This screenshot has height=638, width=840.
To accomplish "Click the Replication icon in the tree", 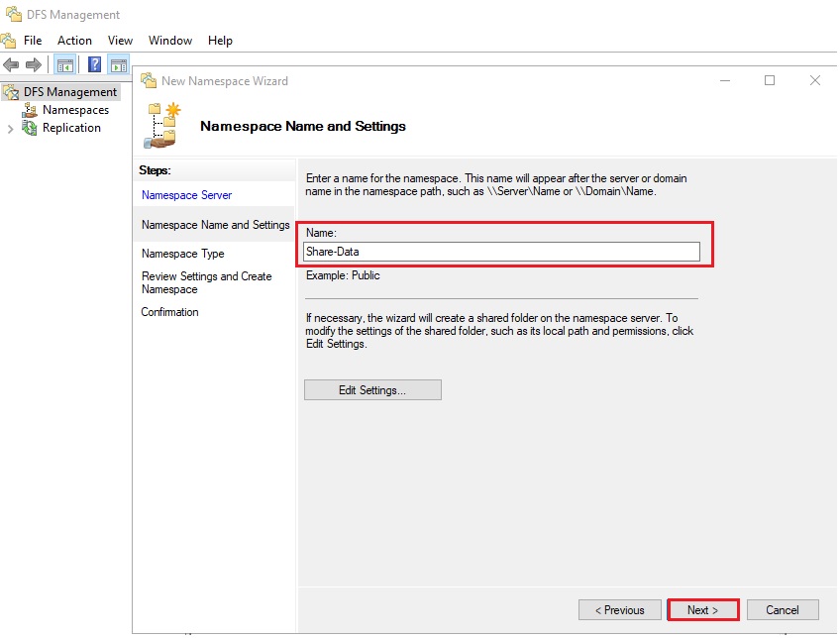I will (31, 128).
